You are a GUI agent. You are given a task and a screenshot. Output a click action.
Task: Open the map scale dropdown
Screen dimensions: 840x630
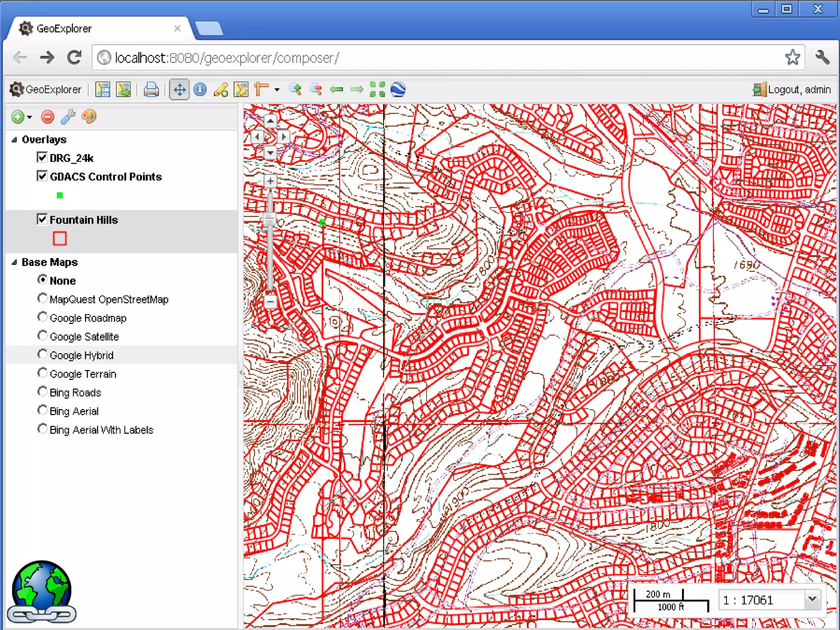click(812, 599)
